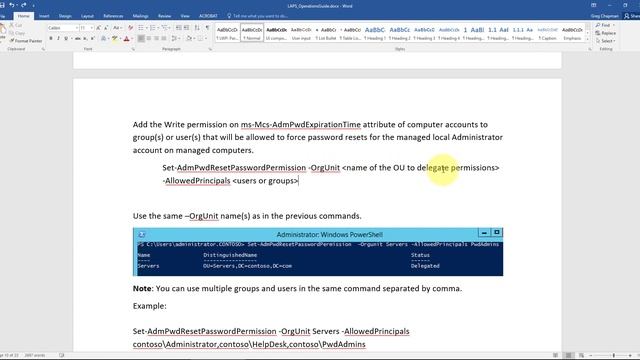Click the Ribbon Display Options icon
The width and height of the screenshot is (640, 360).
594,5
